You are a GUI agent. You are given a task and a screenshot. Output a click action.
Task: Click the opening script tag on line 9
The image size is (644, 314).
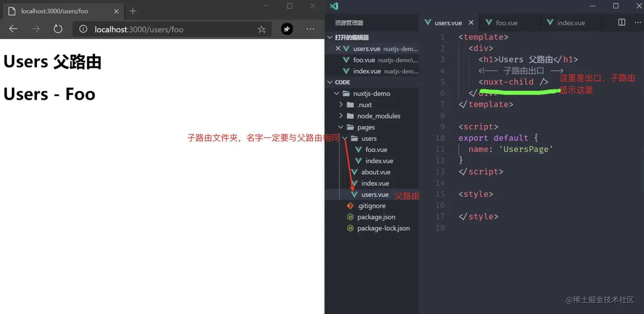click(x=478, y=127)
